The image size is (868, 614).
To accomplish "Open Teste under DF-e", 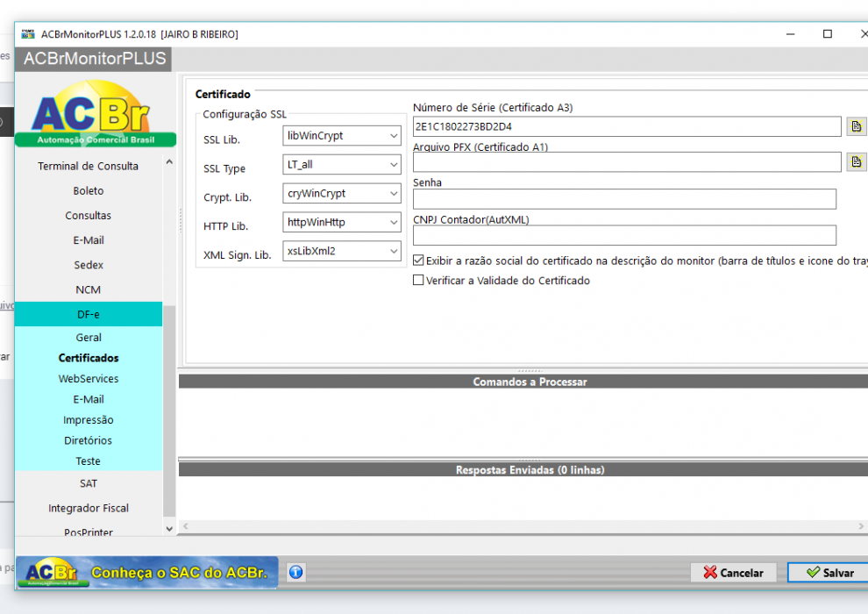I will (x=88, y=461).
